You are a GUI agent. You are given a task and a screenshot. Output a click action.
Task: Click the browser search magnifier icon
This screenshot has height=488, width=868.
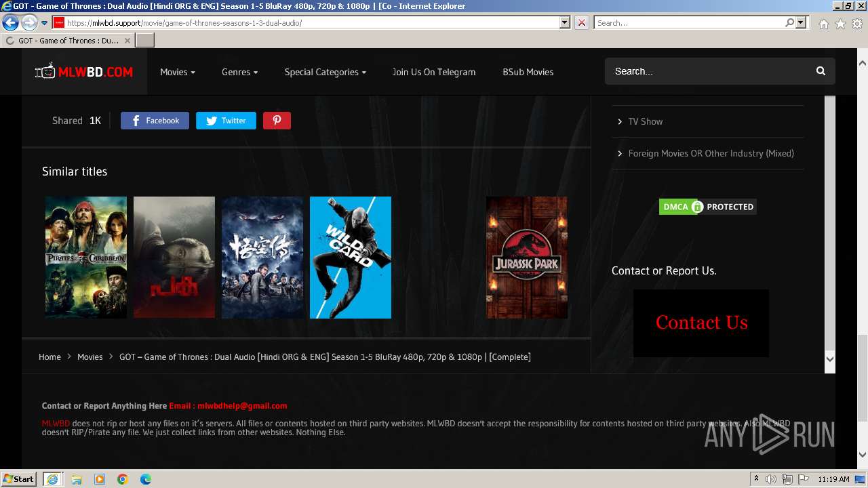pyautogui.click(x=789, y=22)
